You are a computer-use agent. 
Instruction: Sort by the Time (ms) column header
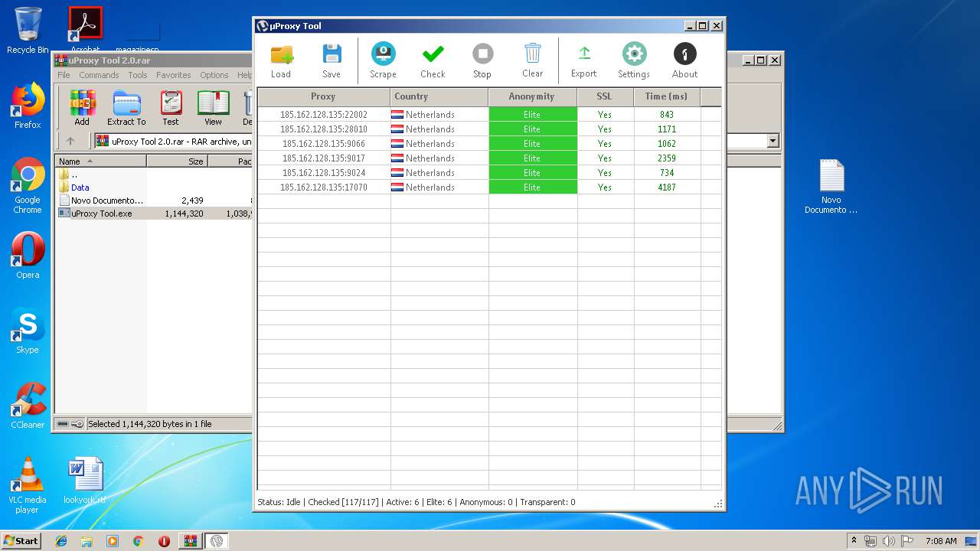667,96
